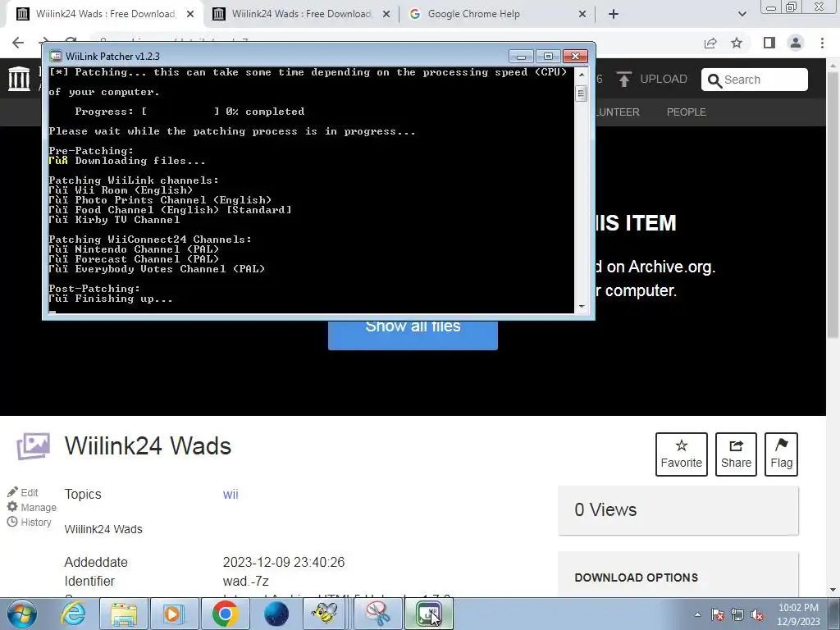Switch to the first Wiilink24 Wads browser tab
840x630 pixels.
tap(106, 14)
